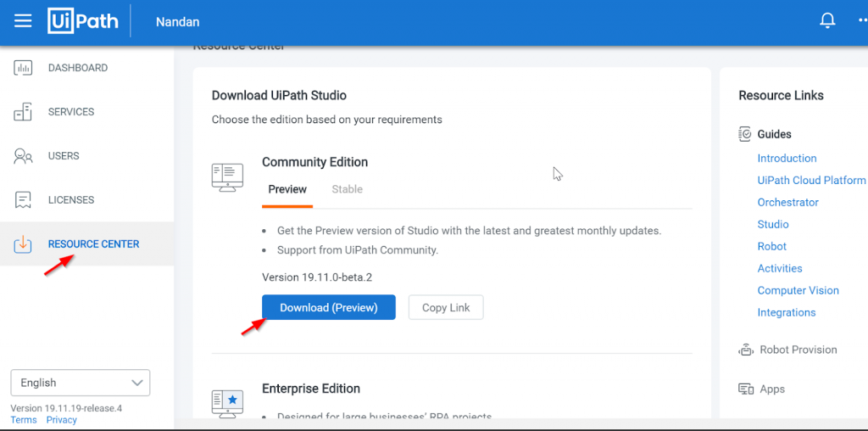Open the Studio guide link
Image resolution: width=868 pixels, height=431 pixels.
(x=773, y=224)
